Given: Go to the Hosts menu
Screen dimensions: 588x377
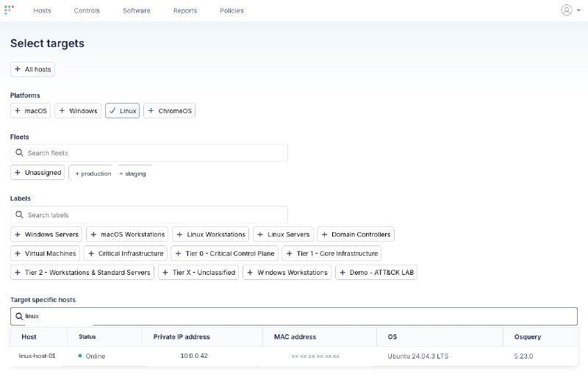Looking at the screenshot, I should (42, 10).
